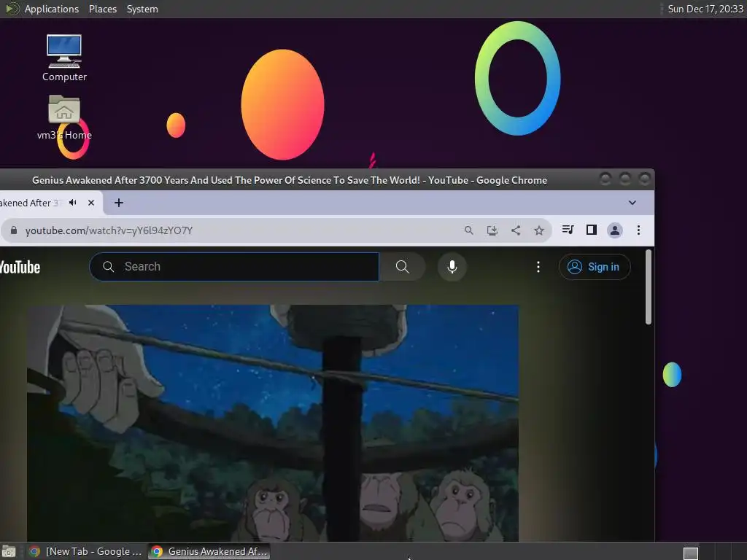Click the show desktop button in the taskbar
747x560 pixels.
pos(9,551)
